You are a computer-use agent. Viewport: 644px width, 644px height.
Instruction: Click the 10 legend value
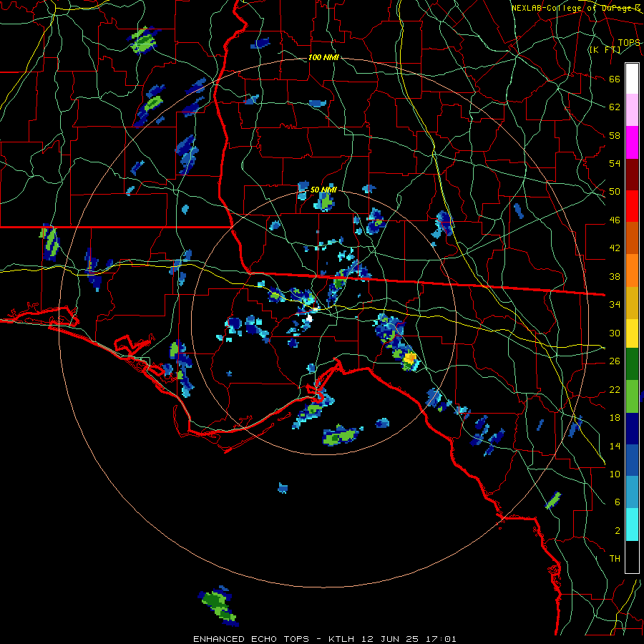pos(615,474)
